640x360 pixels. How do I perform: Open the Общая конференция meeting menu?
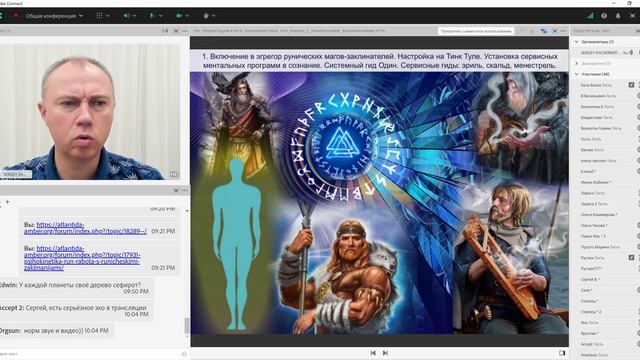54,16
